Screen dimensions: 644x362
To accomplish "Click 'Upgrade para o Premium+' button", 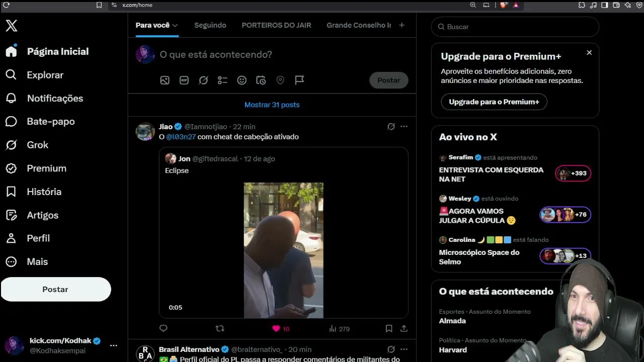I will (x=494, y=102).
